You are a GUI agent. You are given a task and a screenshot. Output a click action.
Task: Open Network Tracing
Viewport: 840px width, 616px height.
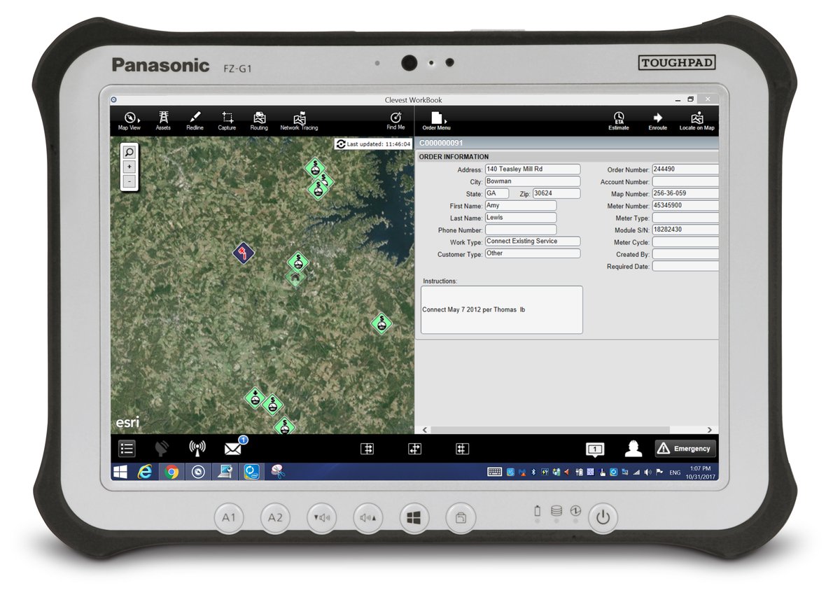pos(299,120)
